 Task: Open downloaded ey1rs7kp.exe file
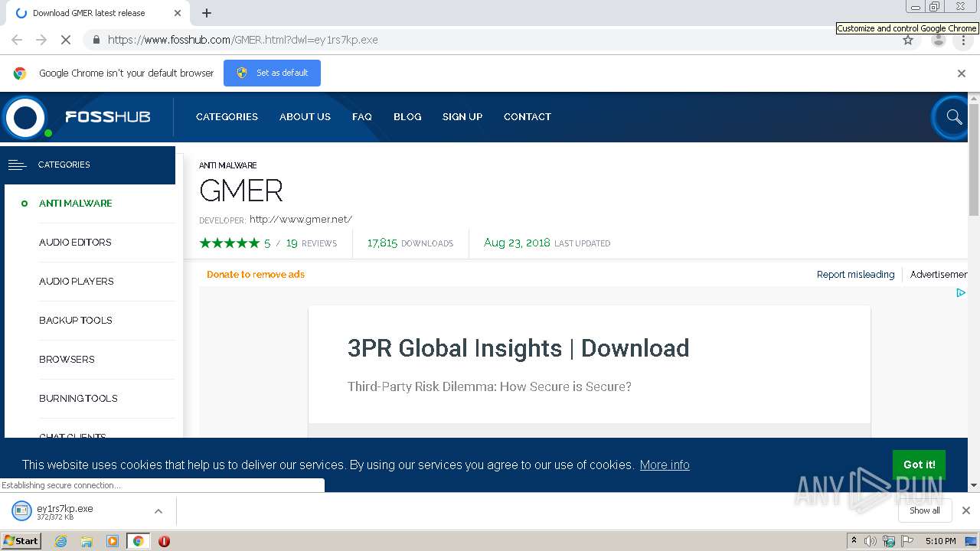pyautogui.click(x=65, y=511)
